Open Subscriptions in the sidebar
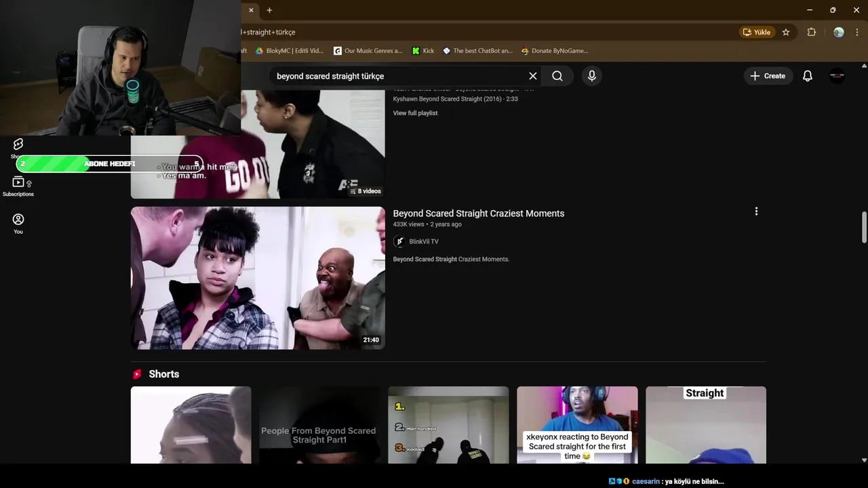Viewport: 868px width, 488px height. click(x=18, y=186)
